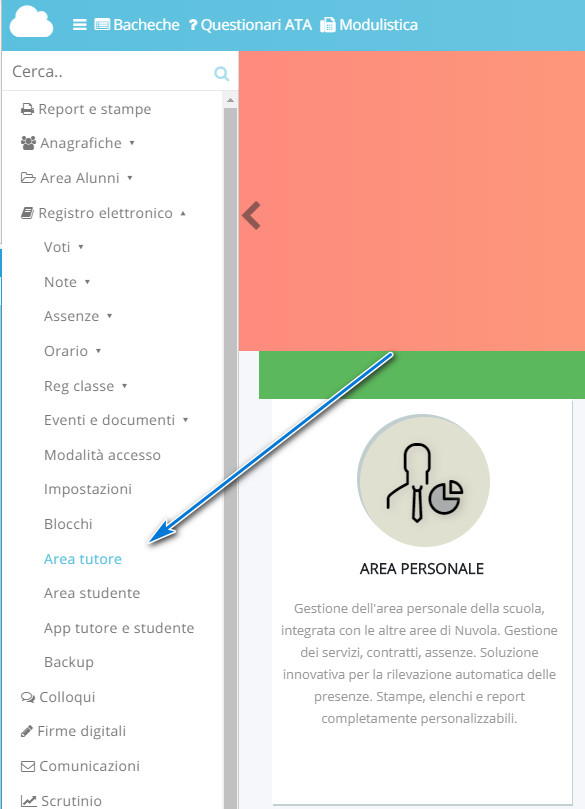Image resolution: width=585 pixels, height=809 pixels.
Task: Open the Area tutore link
Action: [x=83, y=559]
